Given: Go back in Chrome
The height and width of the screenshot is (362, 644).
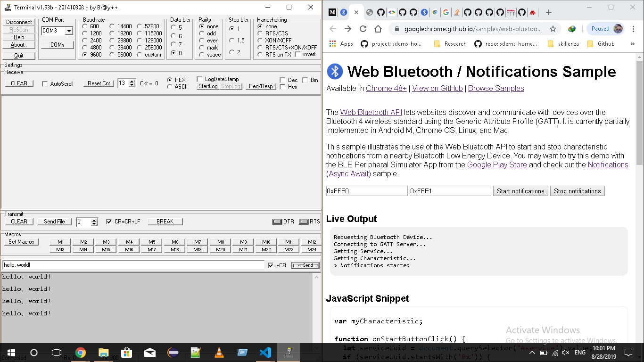Looking at the screenshot, I should click(333, 29).
